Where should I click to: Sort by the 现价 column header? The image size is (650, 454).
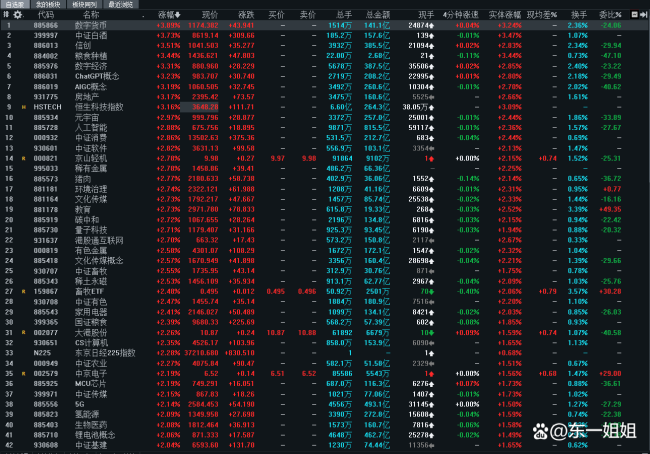tap(210, 15)
